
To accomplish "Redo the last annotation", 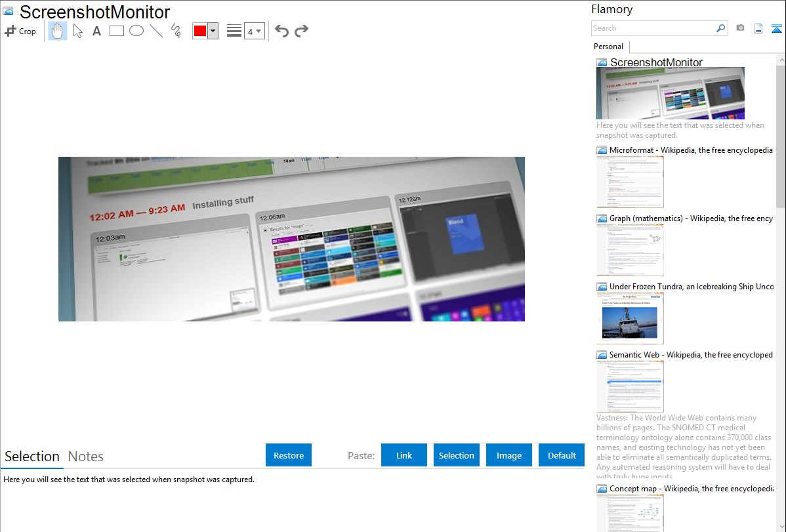I will 301,31.
